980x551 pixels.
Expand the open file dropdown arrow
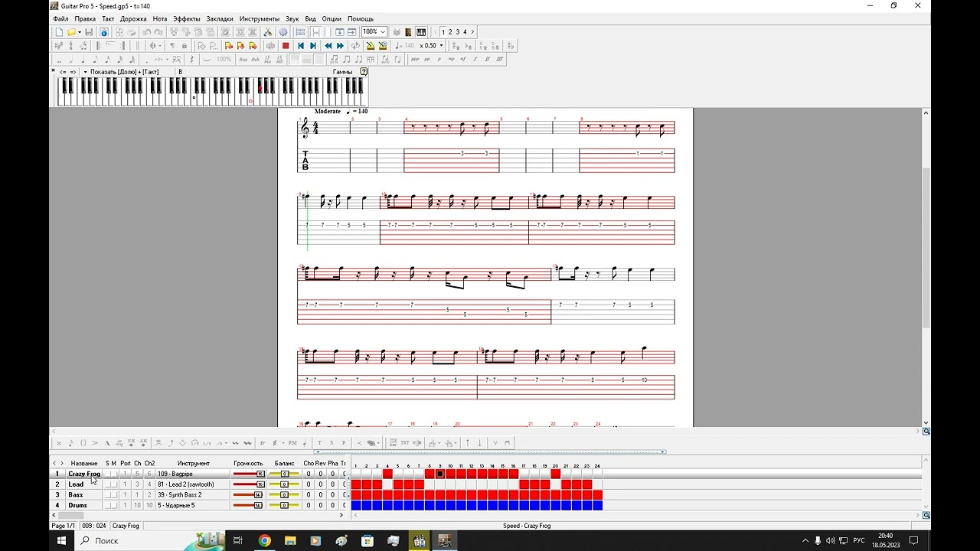79,32
